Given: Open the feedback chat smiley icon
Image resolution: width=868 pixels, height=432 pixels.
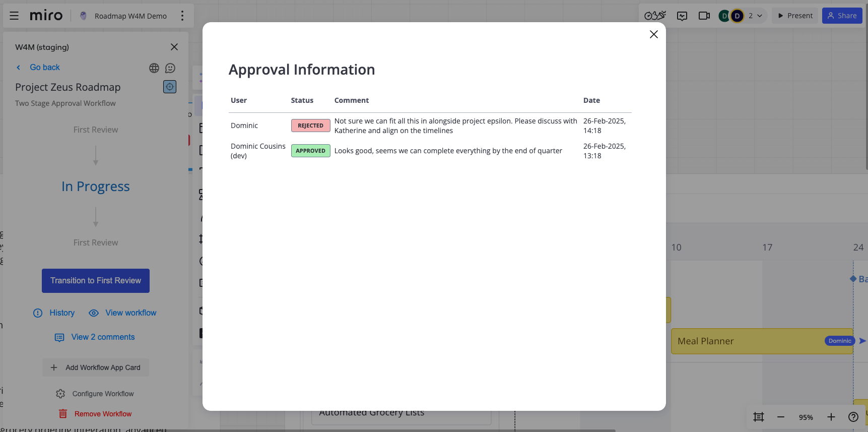Looking at the screenshot, I should [170, 68].
